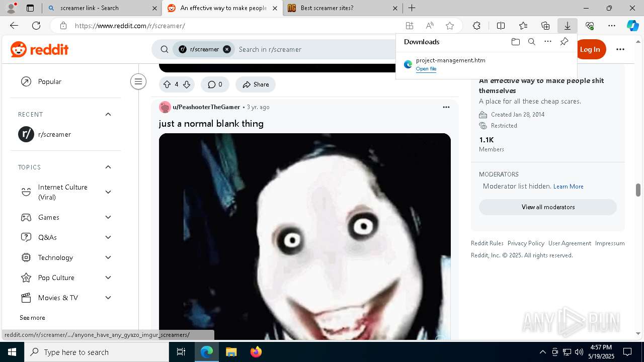
Task: Search downloads using magnifier icon
Action: (x=531, y=42)
